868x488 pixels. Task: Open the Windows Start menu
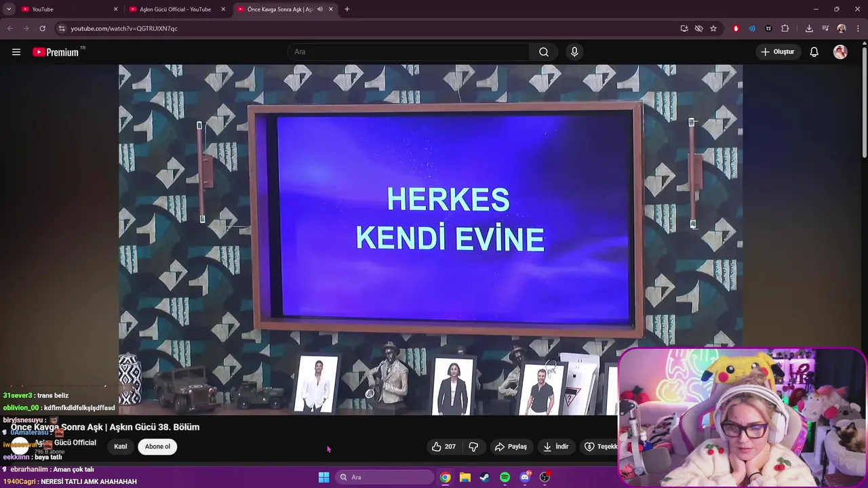(324, 477)
